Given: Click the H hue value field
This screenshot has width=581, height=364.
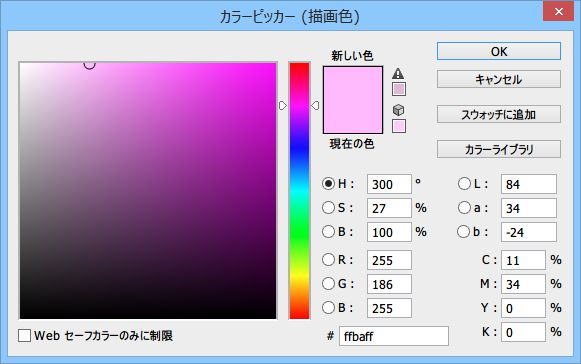Looking at the screenshot, I should 389,184.
